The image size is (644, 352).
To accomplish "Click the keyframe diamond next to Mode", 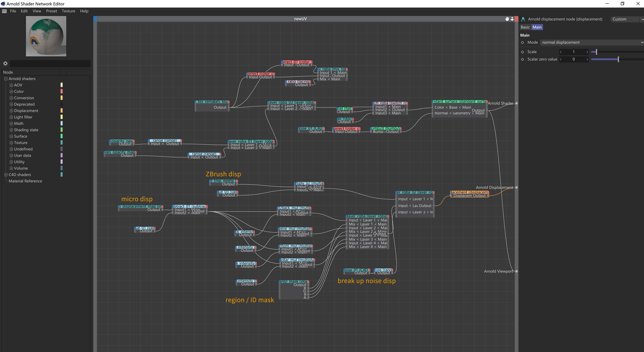I will 523,42.
